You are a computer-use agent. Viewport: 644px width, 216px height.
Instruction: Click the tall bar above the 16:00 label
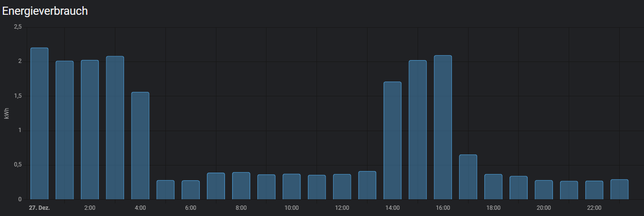pos(443,127)
